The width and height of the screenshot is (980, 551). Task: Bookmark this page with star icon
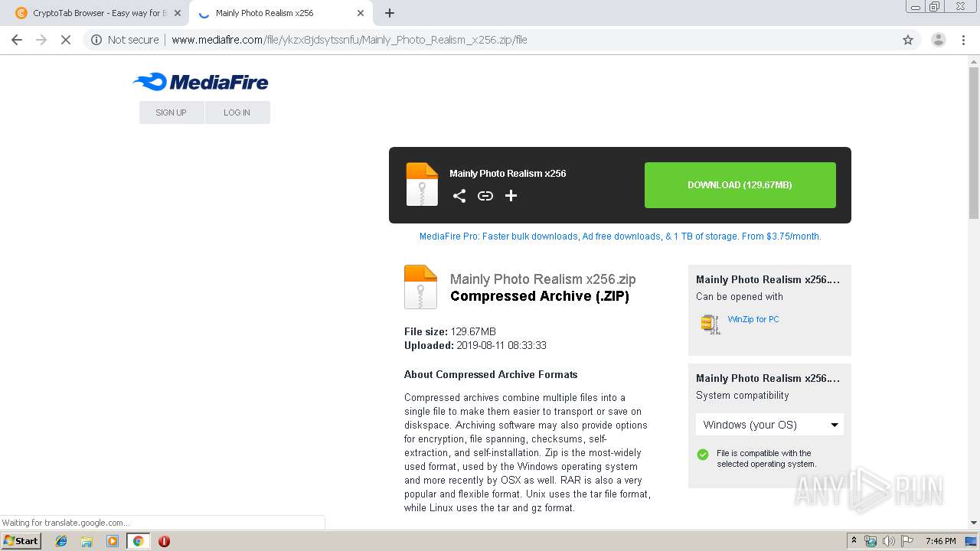(x=908, y=40)
